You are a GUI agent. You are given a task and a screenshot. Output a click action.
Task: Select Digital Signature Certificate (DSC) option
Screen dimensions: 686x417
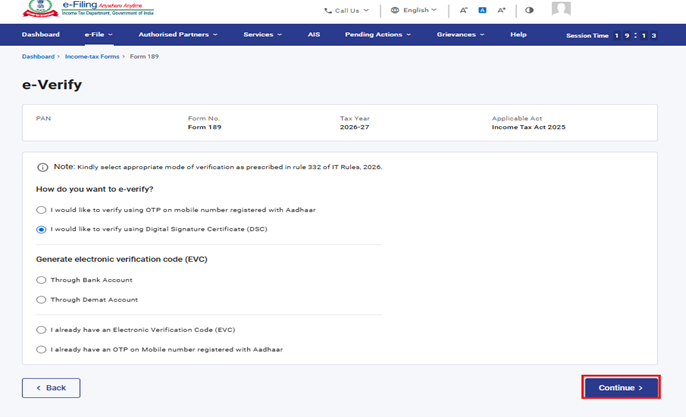[x=41, y=229]
